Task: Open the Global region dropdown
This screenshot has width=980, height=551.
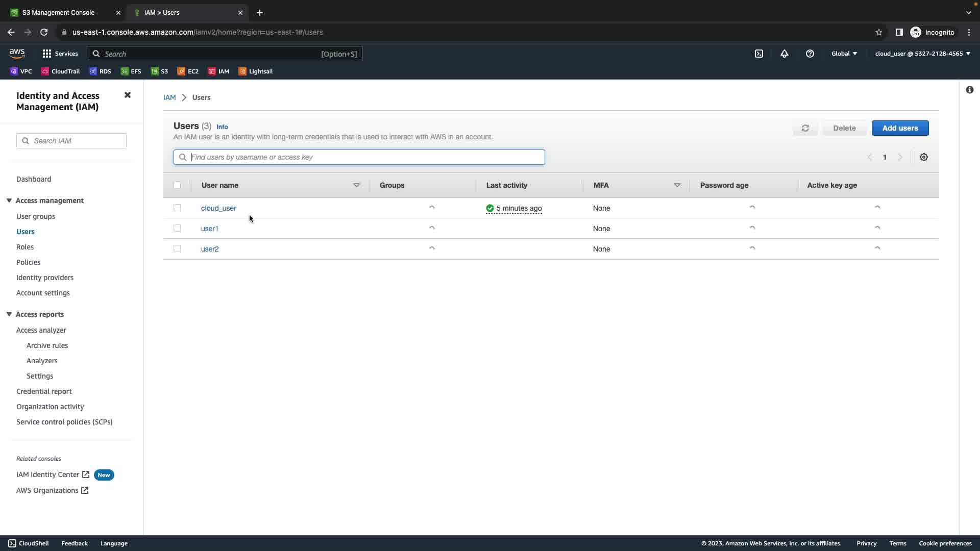Action: point(844,54)
